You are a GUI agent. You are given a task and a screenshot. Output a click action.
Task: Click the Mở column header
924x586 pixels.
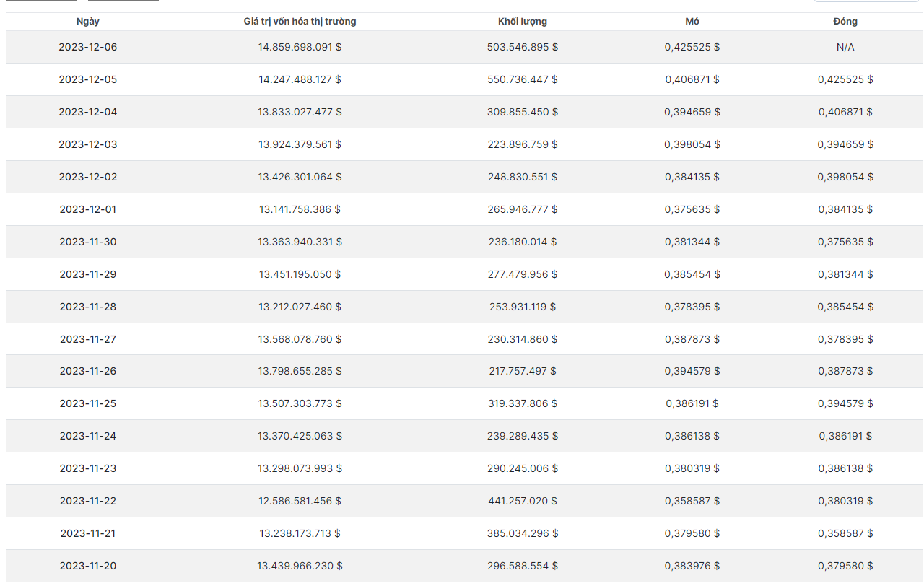[x=692, y=22]
